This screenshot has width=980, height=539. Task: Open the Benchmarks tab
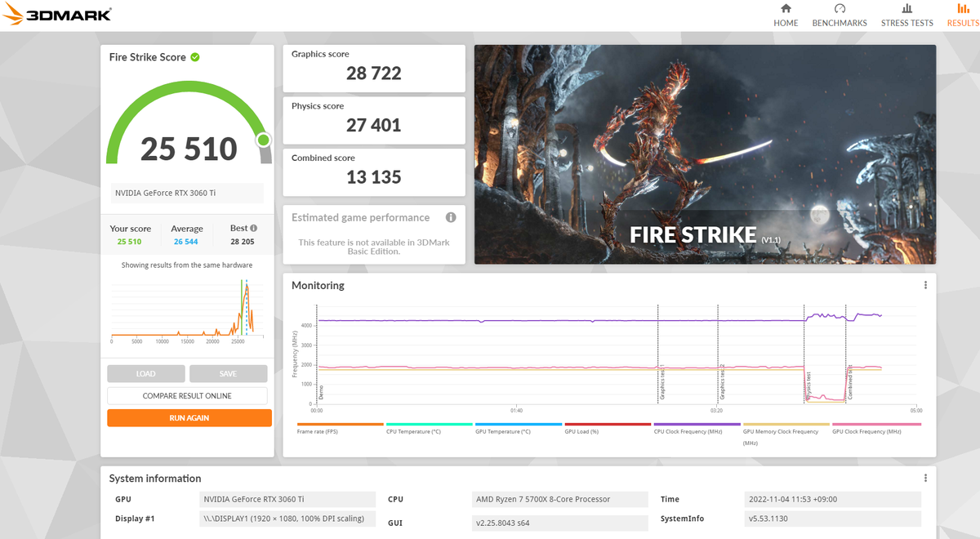pos(840,15)
